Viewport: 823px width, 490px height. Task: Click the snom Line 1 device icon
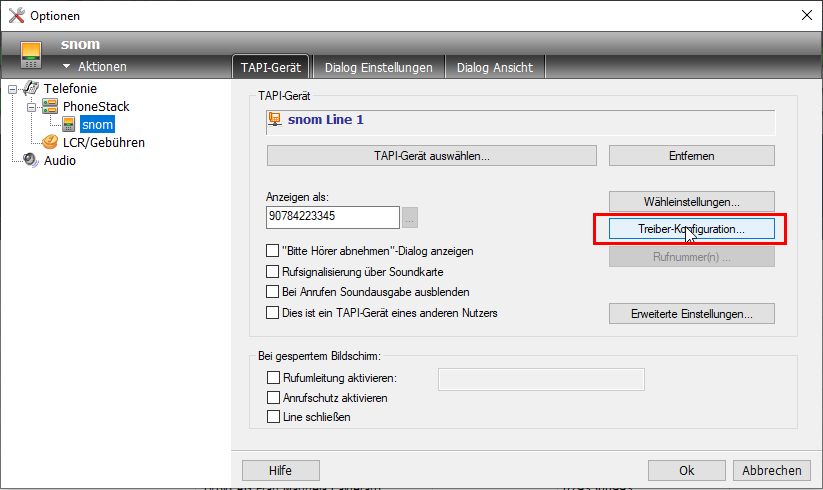coord(275,120)
